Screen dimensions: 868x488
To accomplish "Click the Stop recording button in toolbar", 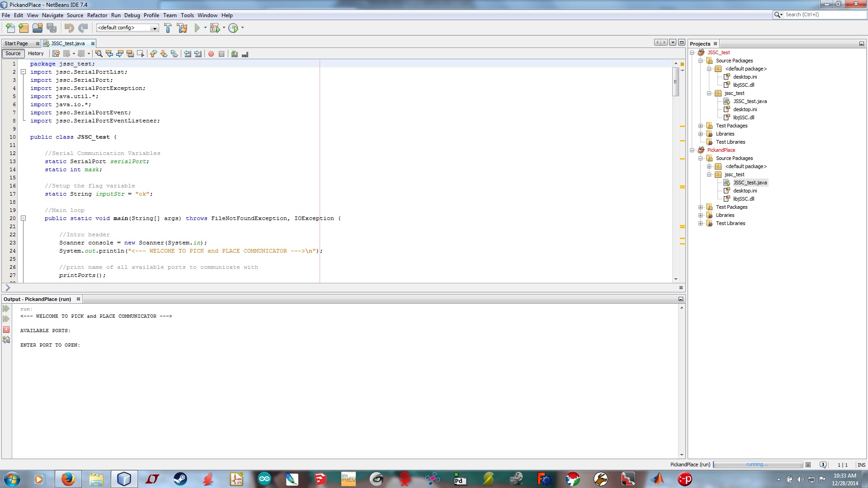I will 221,54.
